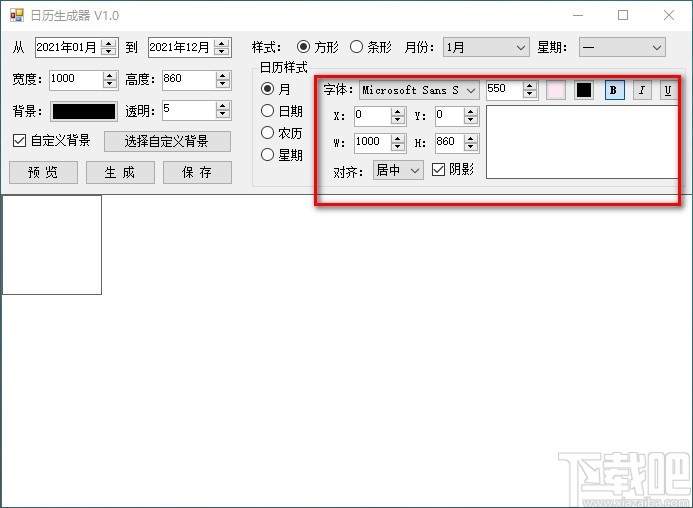Click the Y coordinate input field
Screen dimensions: 693x508
point(449,116)
